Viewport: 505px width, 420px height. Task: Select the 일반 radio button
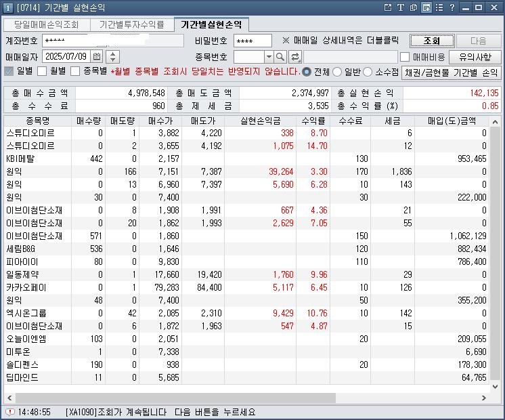338,72
